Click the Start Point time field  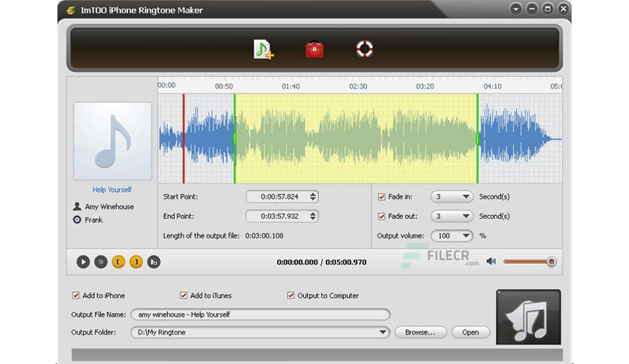point(282,197)
